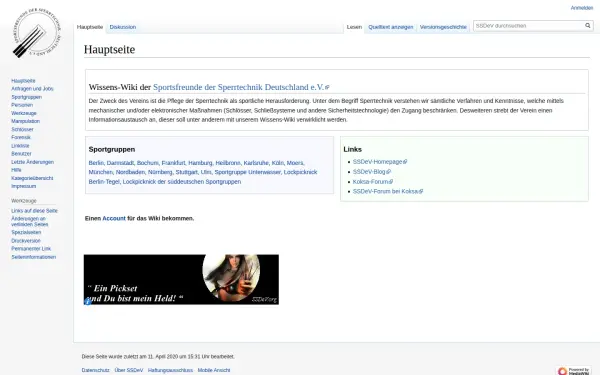The width and height of the screenshot is (600, 375).
Task: Select the Lesen tab
Action: (354, 27)
